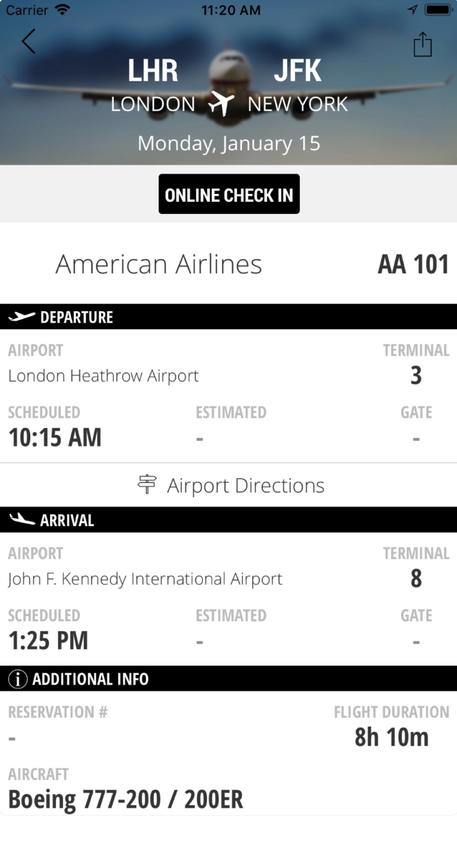Viewport: 457px width, 868px height.
Task: Tap the reservation number dash field
Action: pos(12,738)
